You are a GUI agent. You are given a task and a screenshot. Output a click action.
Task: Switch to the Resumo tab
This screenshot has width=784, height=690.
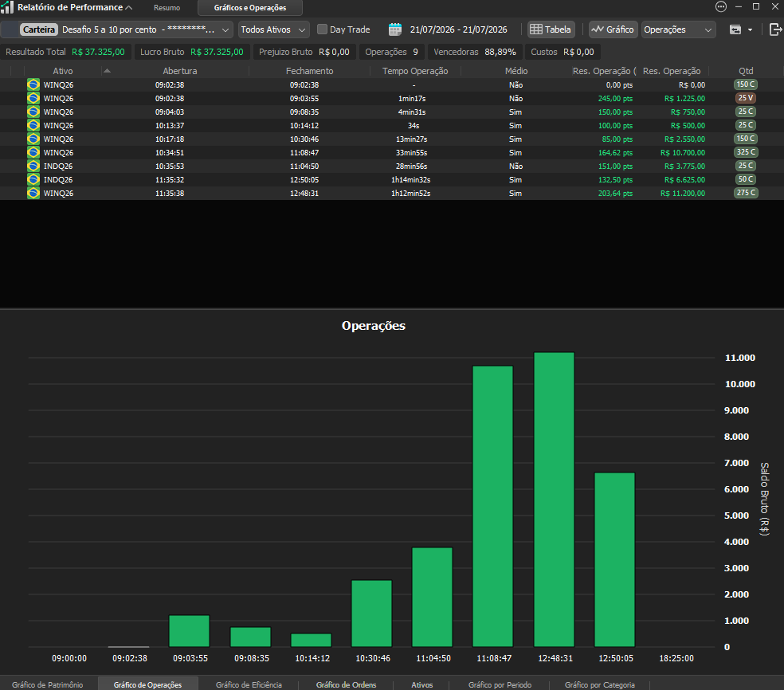(167, 7)
